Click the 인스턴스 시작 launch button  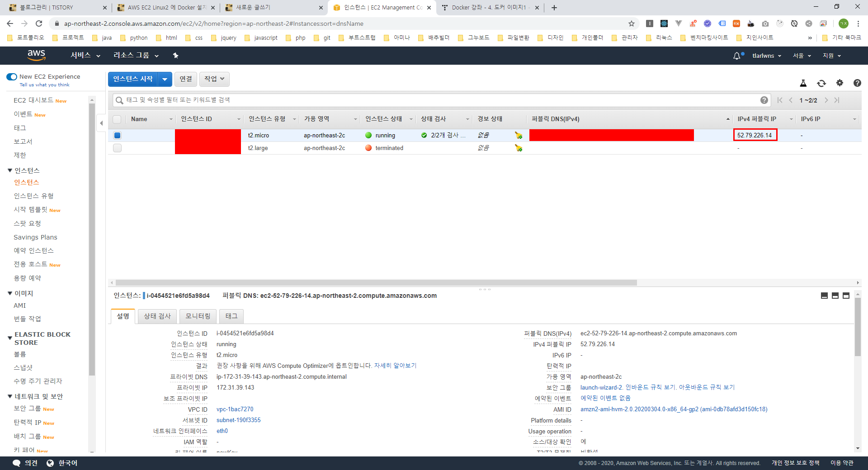[133, 79]
